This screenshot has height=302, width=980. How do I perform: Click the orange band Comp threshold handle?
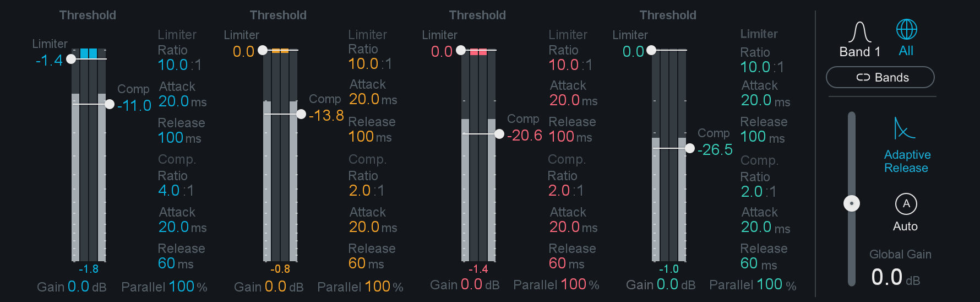pos(301,114)
